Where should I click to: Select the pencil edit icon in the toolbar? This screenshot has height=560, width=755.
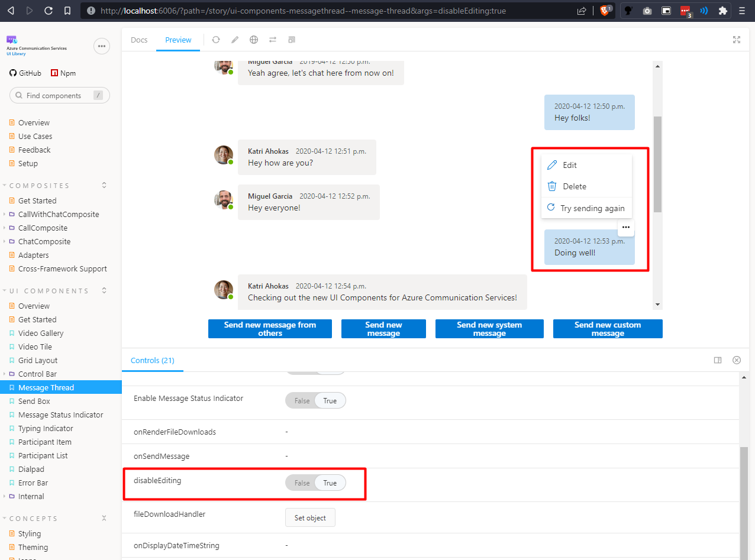pos(235,40)
